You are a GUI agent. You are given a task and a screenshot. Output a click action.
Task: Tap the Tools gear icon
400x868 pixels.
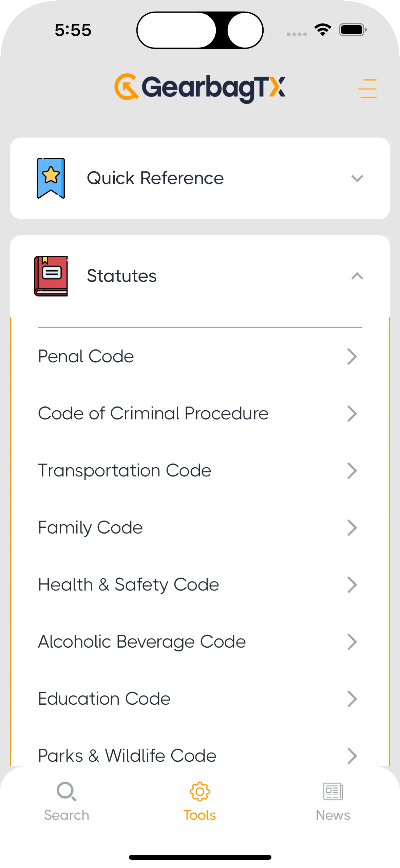[200, 791]
